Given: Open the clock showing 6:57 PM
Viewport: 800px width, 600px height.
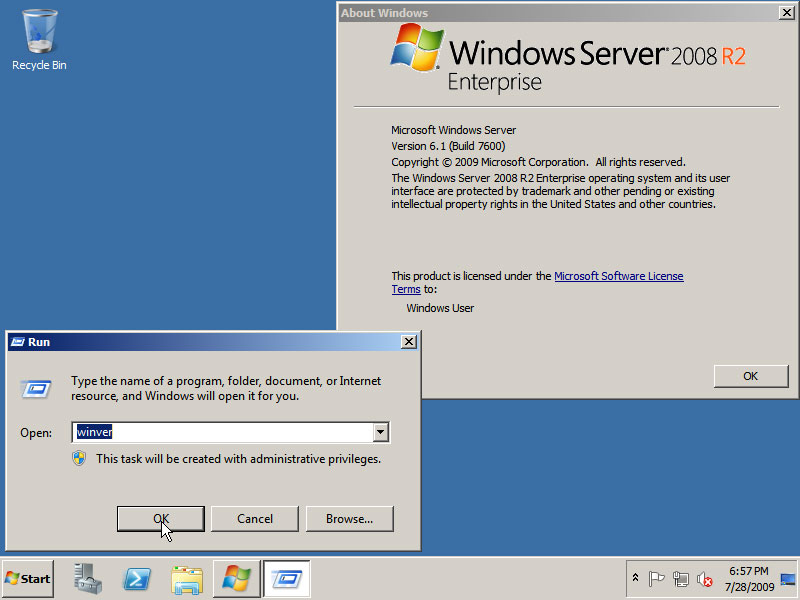Looking at the screenshot, I should pyautogui.click(x=752, y=578).
